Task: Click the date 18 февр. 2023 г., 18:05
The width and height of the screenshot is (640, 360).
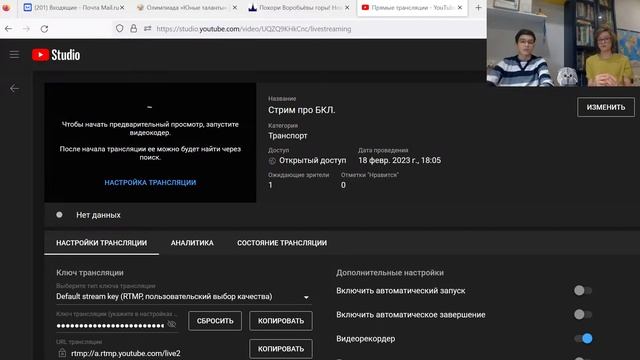Action: [400, 160]
